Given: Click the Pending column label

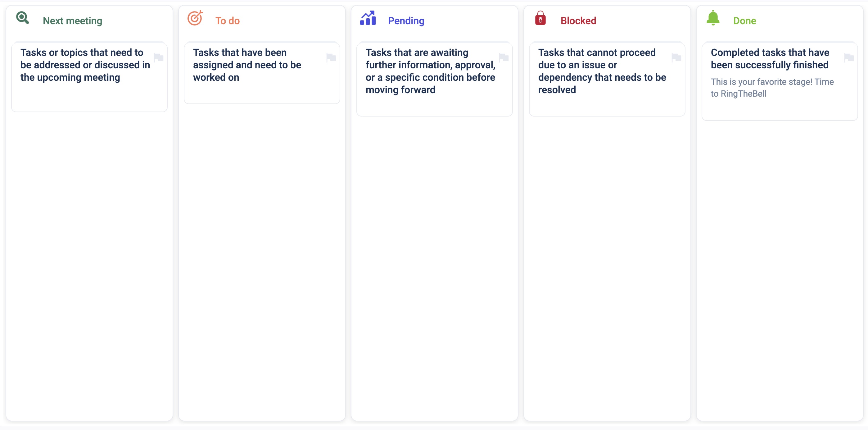Looking at the screenshot, I should pos(406,21).
